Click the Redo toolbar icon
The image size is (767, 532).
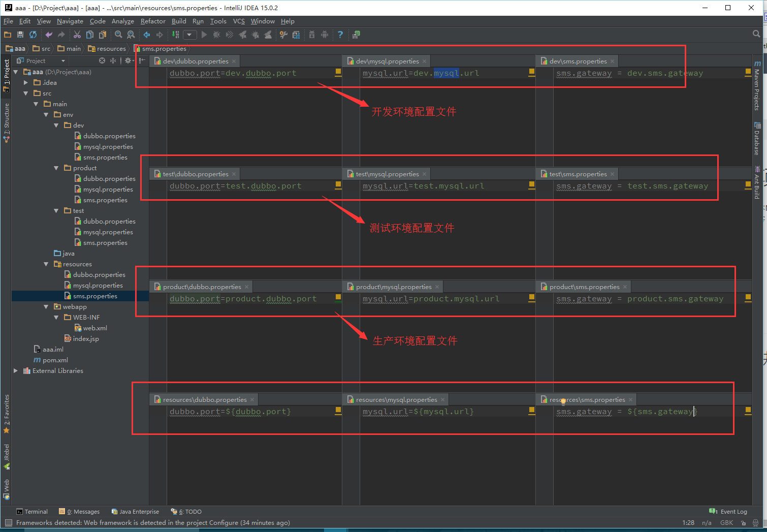point(61,35)
